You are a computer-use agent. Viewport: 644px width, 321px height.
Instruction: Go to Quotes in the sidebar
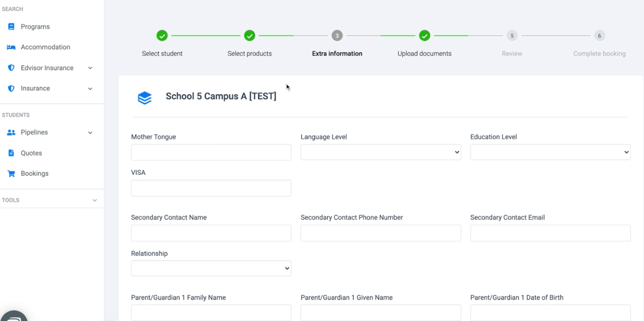(31, 153)
